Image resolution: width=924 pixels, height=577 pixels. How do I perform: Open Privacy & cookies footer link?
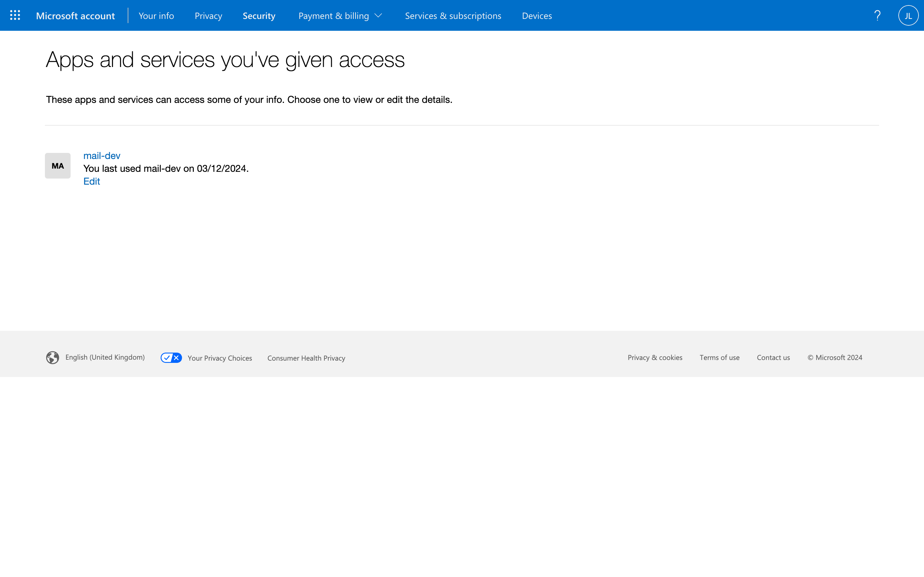pyautogui.click(x=655, y=357)
